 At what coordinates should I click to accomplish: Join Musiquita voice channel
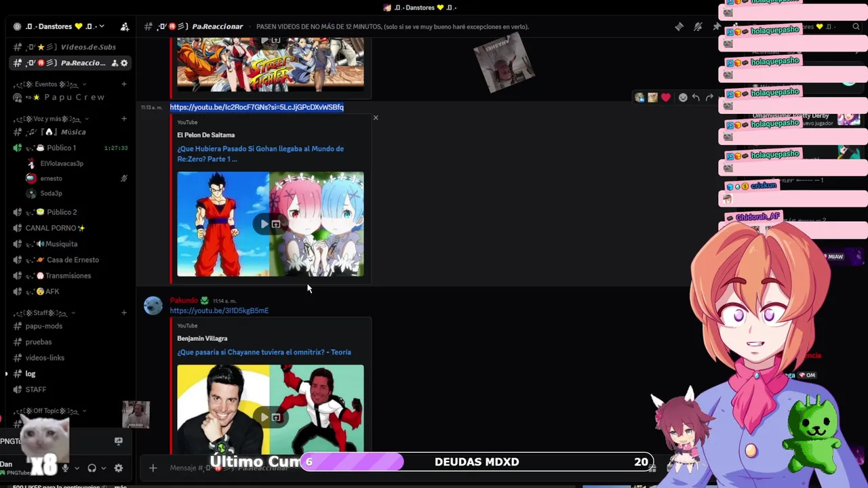click(71, 244)
